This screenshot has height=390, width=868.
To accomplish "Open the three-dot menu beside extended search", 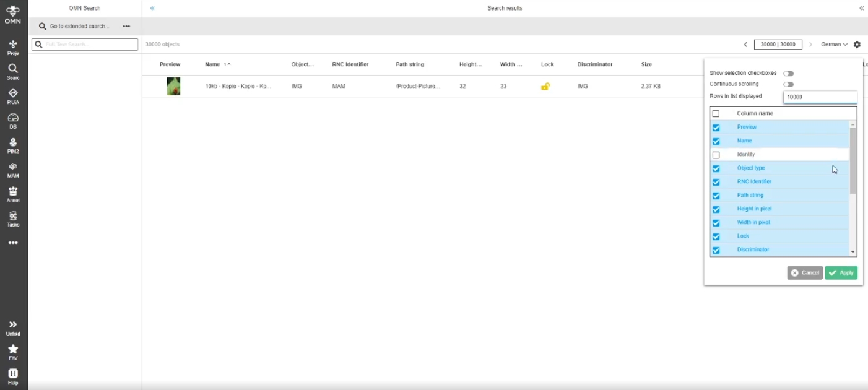I will (126, 26).
